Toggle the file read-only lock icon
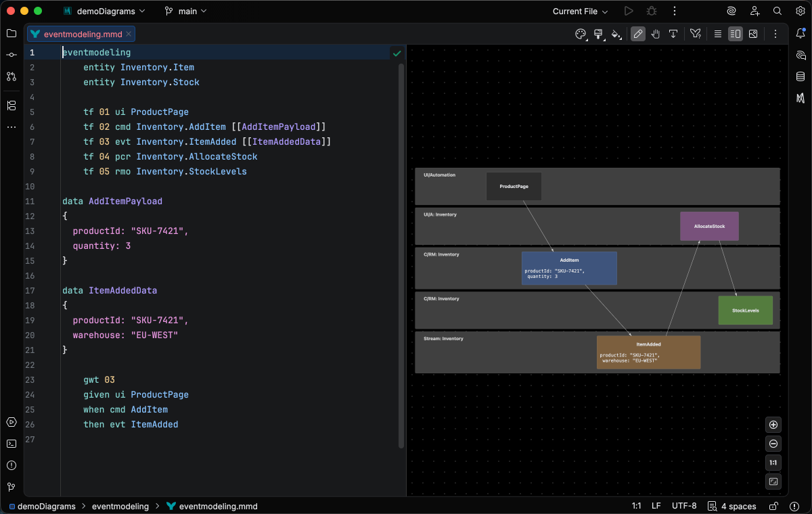The width and height of the screenshot is (812, 514). (774, 506)
